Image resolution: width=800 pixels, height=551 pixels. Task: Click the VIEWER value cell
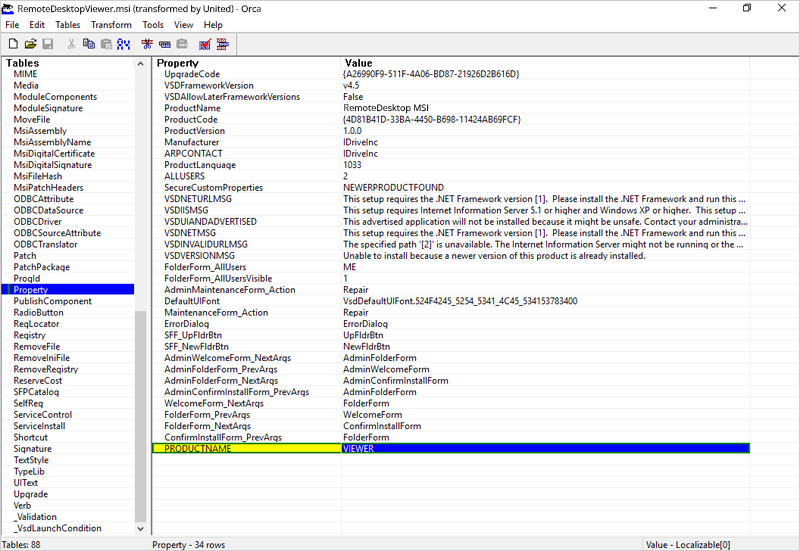(545, 449)
